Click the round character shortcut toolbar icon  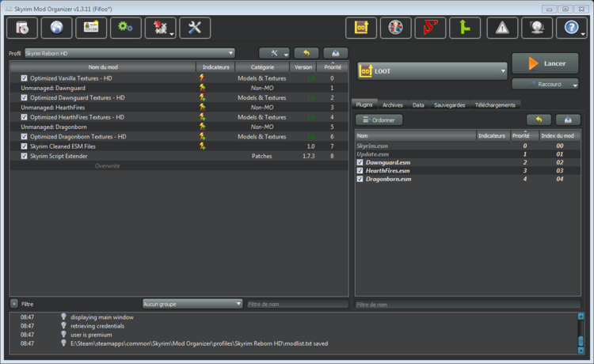pyautogui.click(x=395, y=28)
